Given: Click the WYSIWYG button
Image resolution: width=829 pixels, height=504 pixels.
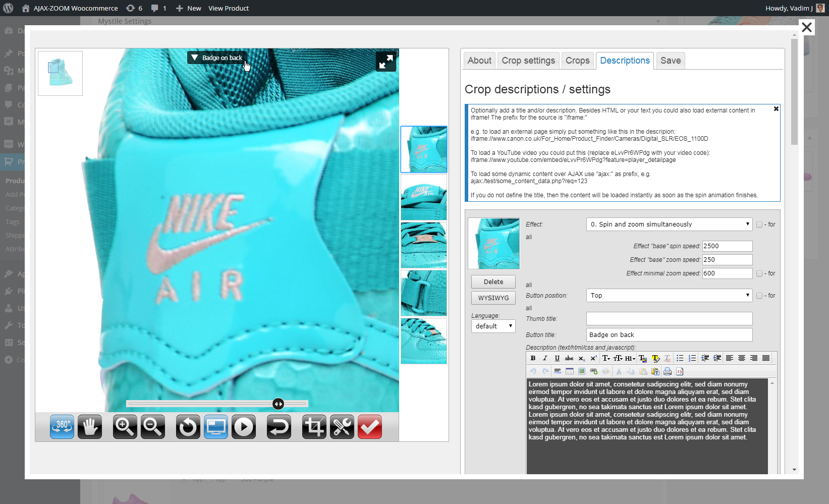Looking at the screenshot, I should click(x=493, y=298).
